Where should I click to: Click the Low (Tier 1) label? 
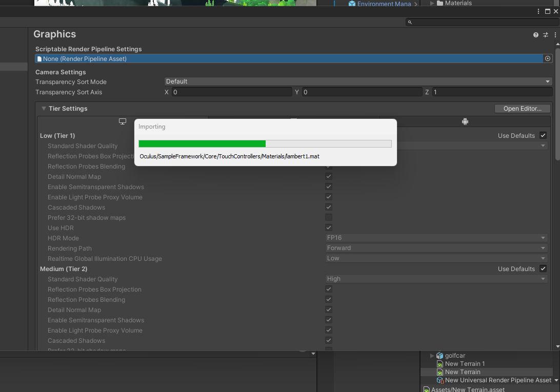click(57, 136)
